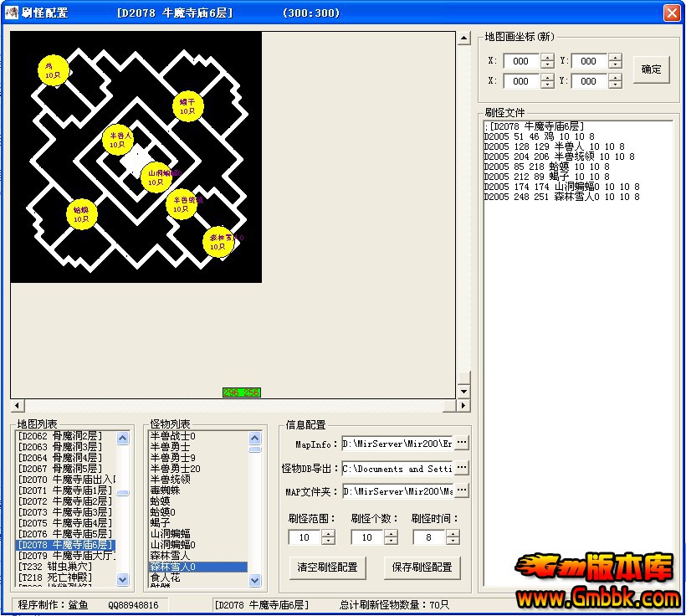Click the yellow 蛤蟆 spawn marker

[82, 214]
